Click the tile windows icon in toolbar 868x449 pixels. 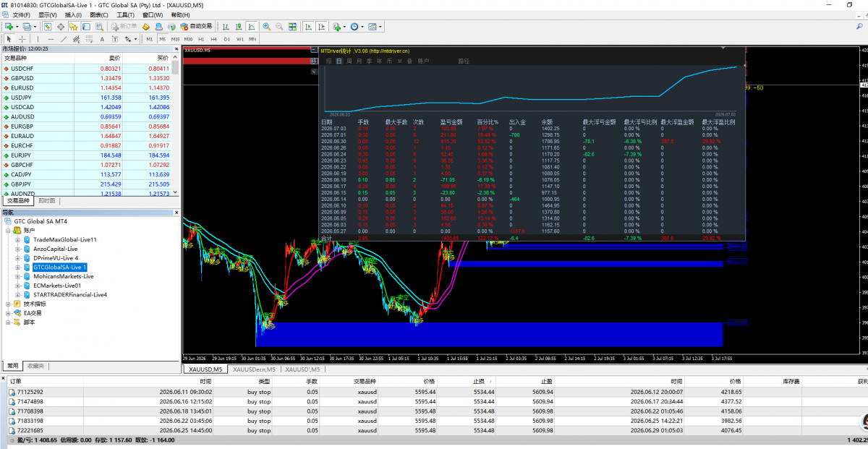click(x=292, y=26)
